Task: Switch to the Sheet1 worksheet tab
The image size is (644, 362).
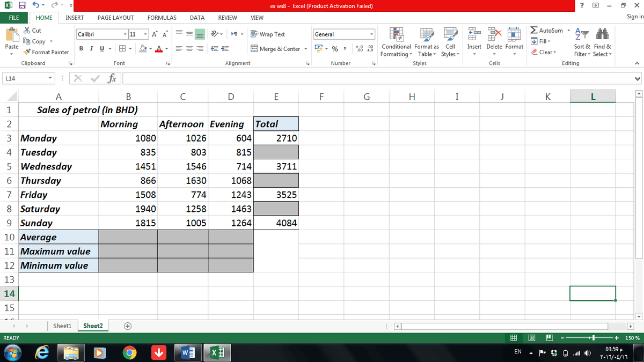Action: click(62, 326)
